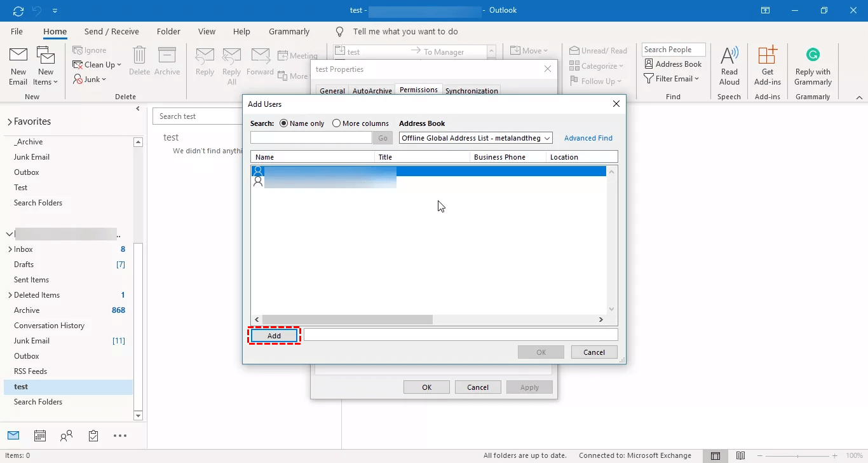The width and height of the screenshot is (868, 463).
Task: Click the New Email icon
Action: 18,66
